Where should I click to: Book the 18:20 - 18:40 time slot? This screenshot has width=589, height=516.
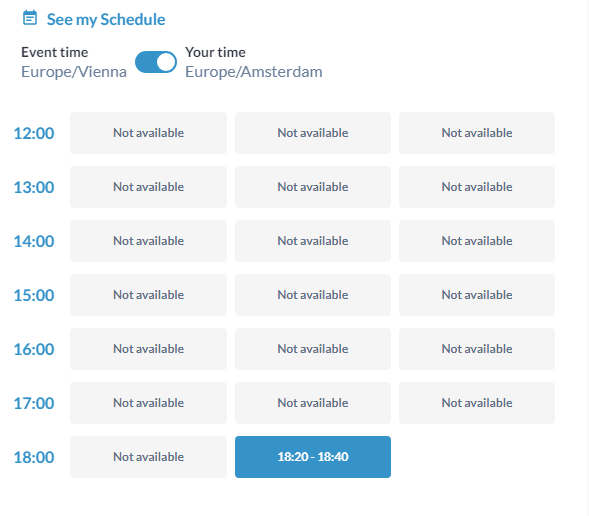[313, 457]
